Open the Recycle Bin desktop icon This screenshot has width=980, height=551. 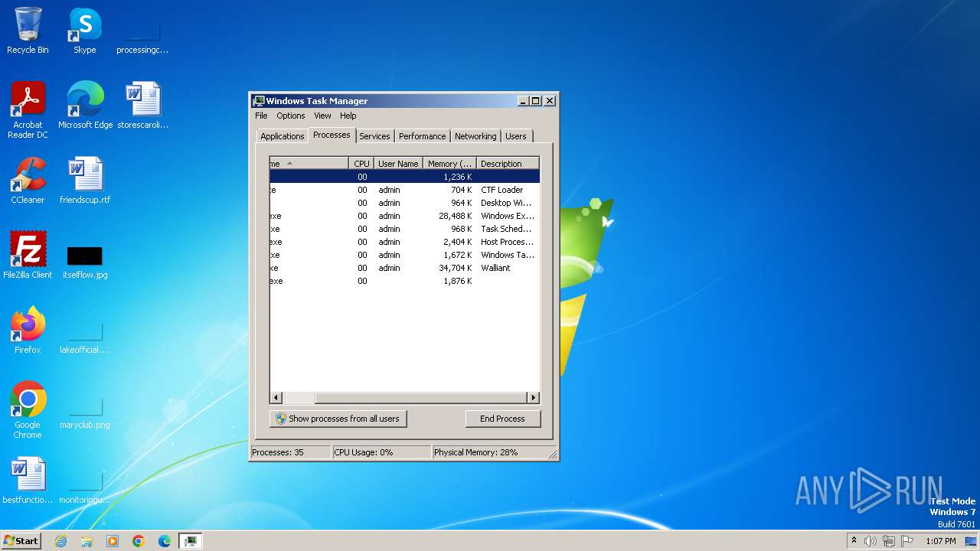pos(28,31)
